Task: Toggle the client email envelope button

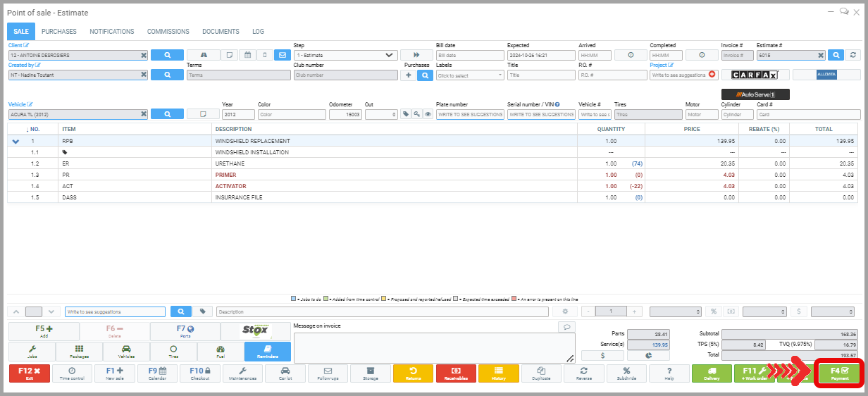Action: coord(282,55)
